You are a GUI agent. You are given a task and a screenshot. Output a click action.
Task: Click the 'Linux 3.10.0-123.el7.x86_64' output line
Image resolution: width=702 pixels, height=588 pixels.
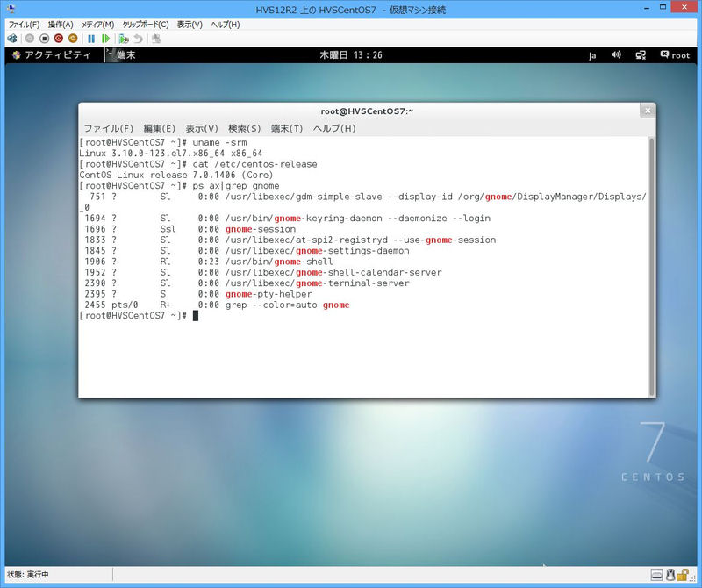pyautogui.click(x=170, y=154)
